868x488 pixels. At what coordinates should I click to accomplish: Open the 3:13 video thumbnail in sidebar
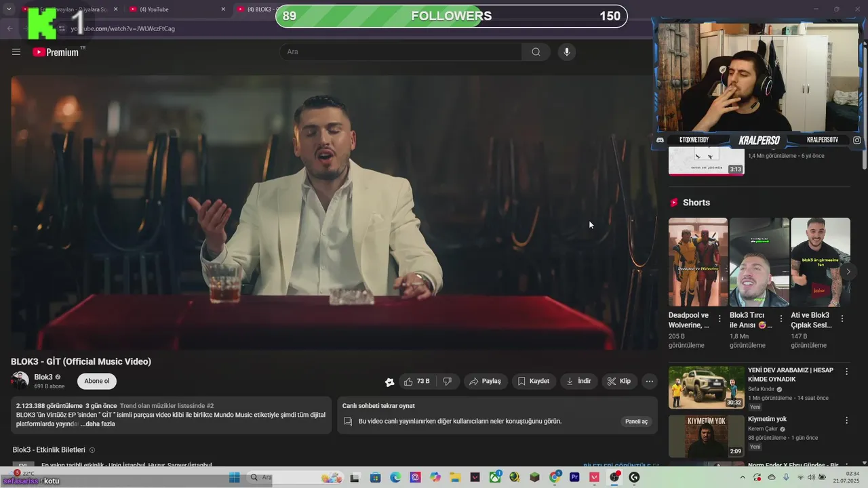tap(706, 161)
